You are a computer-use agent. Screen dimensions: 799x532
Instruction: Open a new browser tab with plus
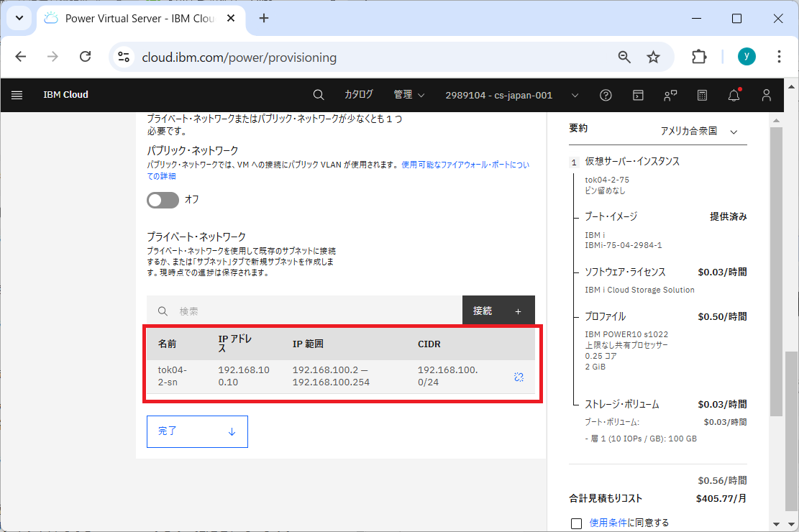pos(263,19)
